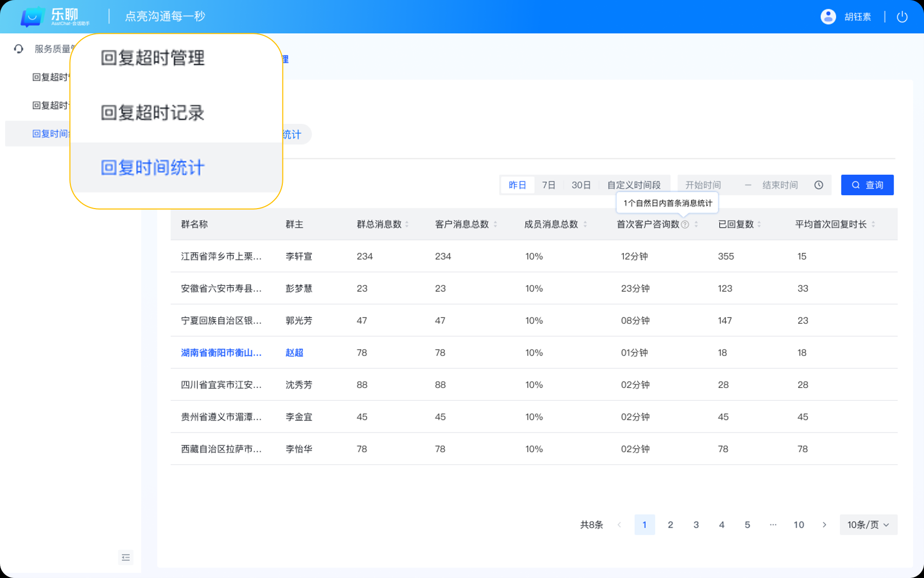Go to next page arrow

824,525
